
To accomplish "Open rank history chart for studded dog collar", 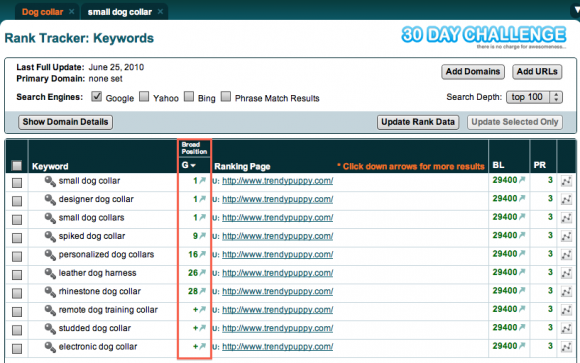I will (x=566, y=328).
